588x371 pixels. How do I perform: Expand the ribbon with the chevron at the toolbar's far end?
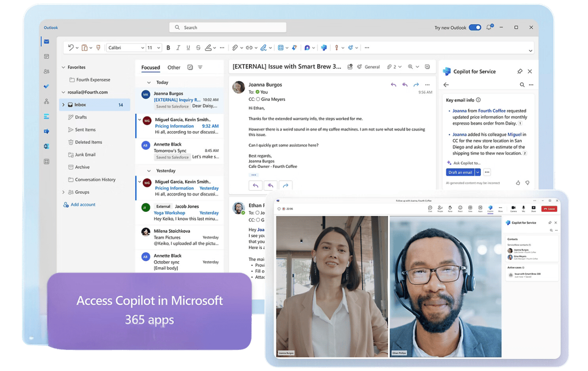coord(530,50)
